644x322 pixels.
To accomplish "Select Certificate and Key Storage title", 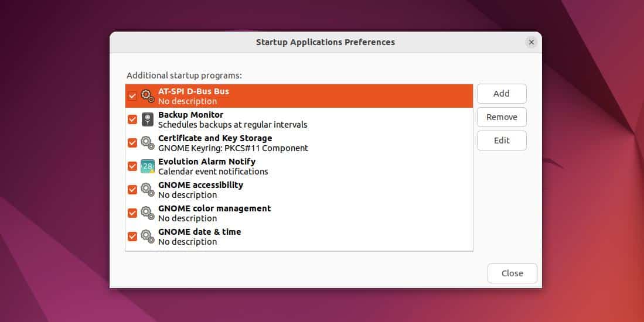I will pyautogui.click(x=215, y=138).
